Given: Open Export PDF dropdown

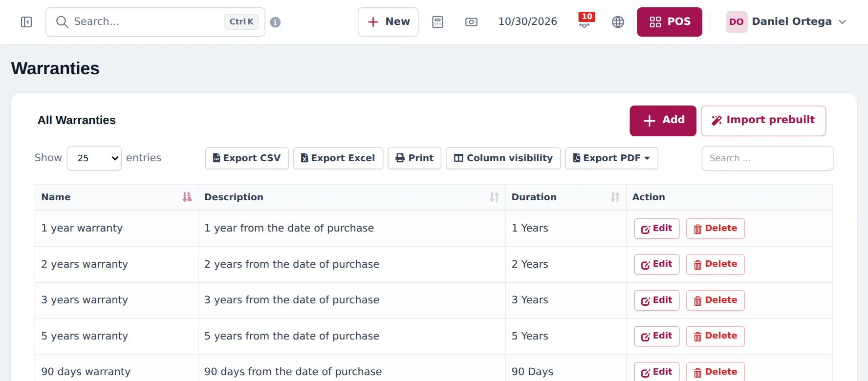Looking at the screenshot, I should pyautogui.click(x=611, y=158).
